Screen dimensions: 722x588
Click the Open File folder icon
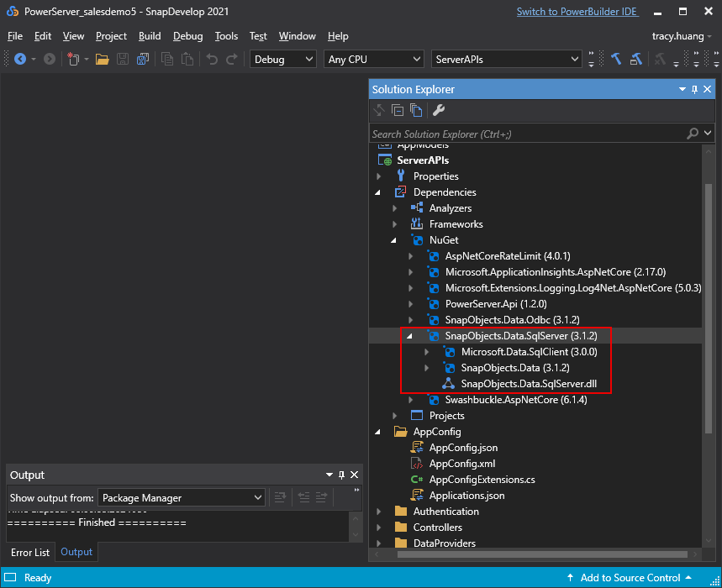click(102, 59)
